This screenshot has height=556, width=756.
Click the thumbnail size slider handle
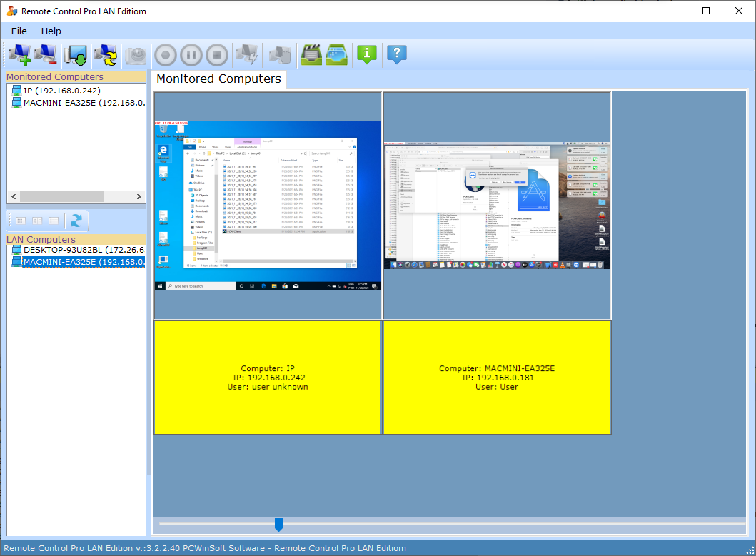[x=278, y=524]
